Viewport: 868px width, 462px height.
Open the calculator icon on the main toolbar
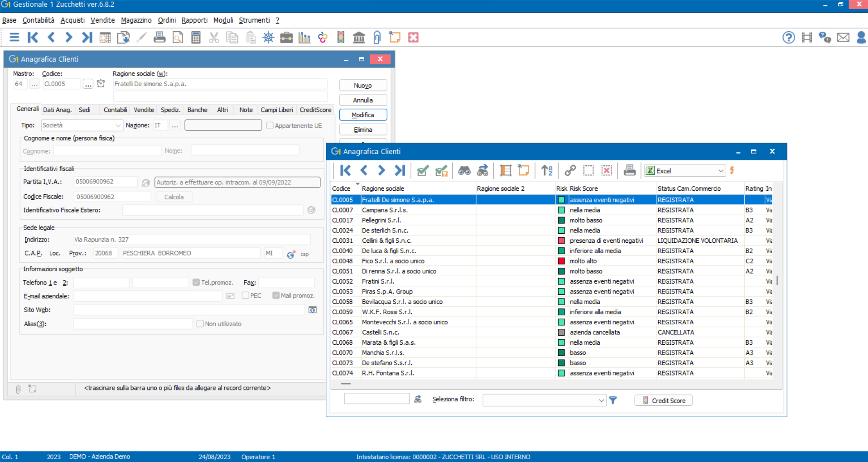pyautogui.click(x=196, y=37)
